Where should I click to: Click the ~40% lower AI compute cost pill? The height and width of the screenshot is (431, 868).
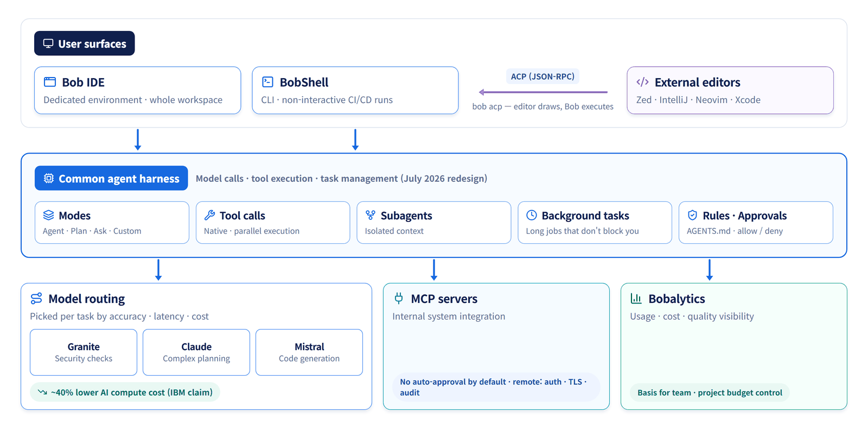125,392
